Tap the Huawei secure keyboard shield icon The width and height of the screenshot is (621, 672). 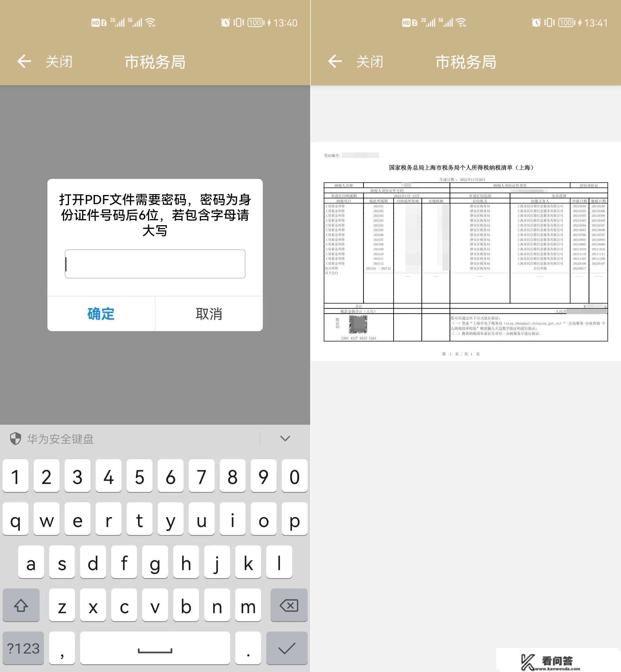pyautogui.click(x=16, y=439)
